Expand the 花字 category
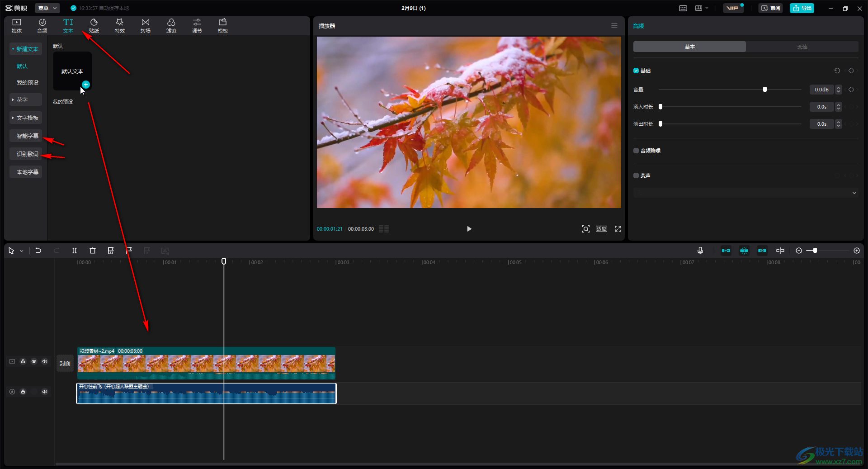 [26, 99]
